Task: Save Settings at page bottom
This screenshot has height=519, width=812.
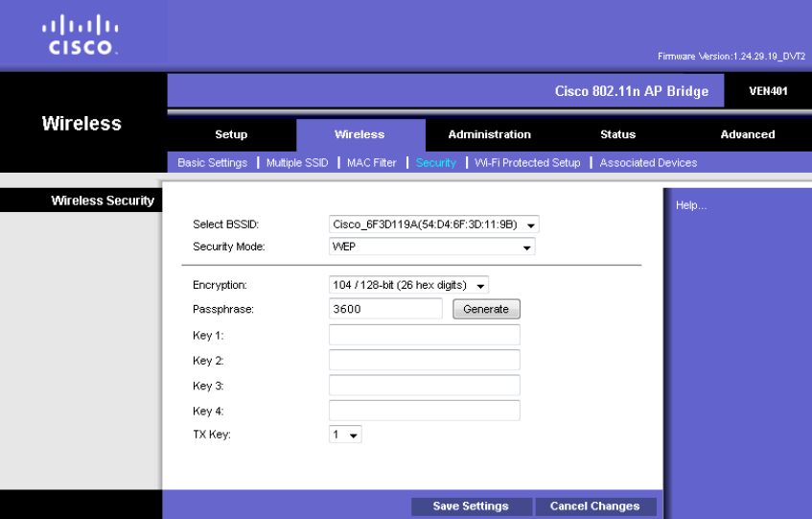Action: click(x=472, y=507)
